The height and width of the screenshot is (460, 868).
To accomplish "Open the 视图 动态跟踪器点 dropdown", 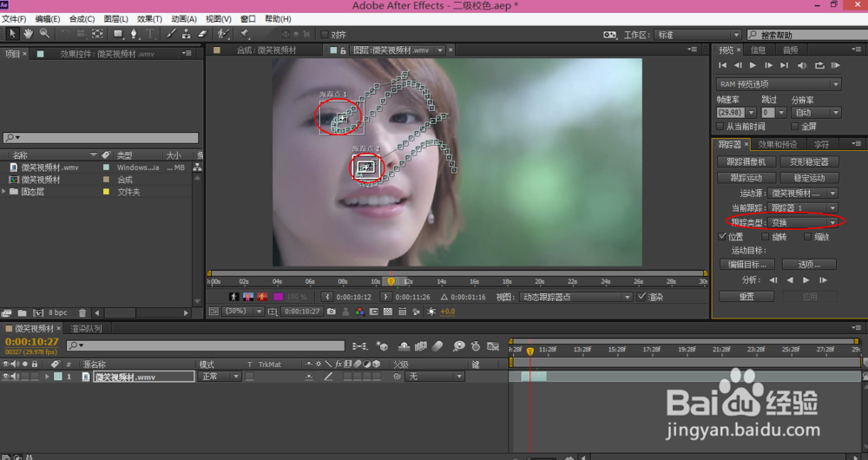I will (575, 297).
